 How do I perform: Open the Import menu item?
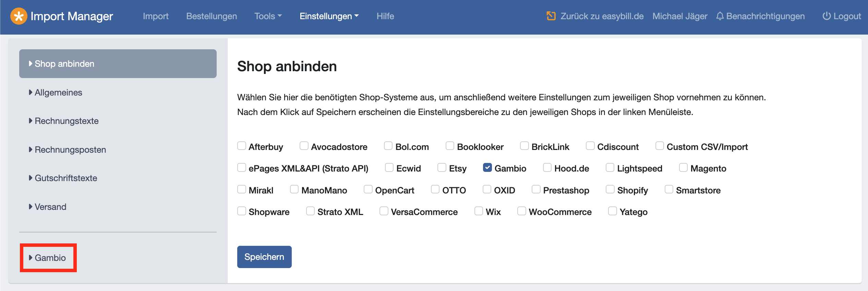tap(156, 16)
